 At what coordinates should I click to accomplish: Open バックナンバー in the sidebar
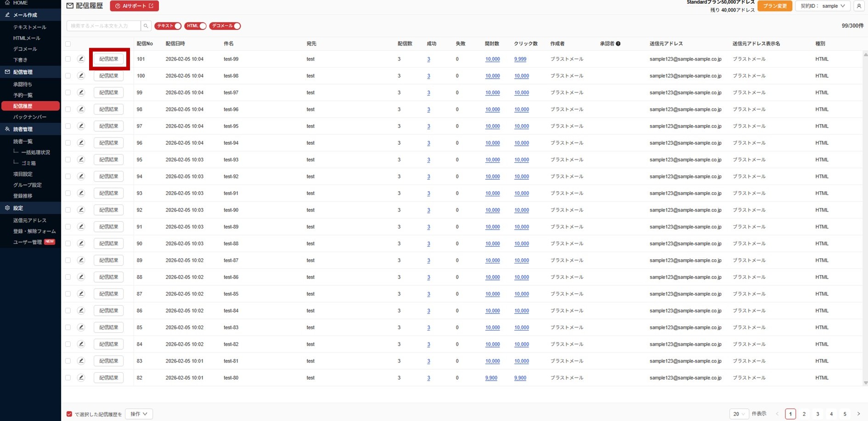30,117
